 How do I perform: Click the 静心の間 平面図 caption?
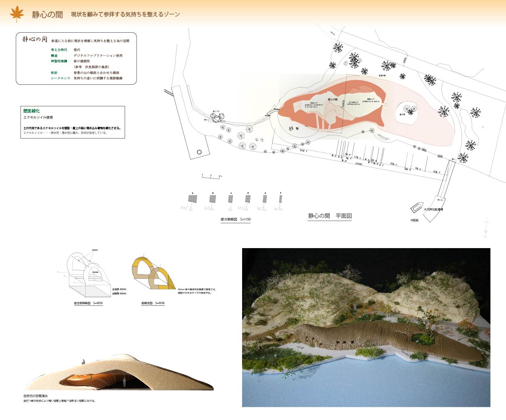click(x=330, y=216)
